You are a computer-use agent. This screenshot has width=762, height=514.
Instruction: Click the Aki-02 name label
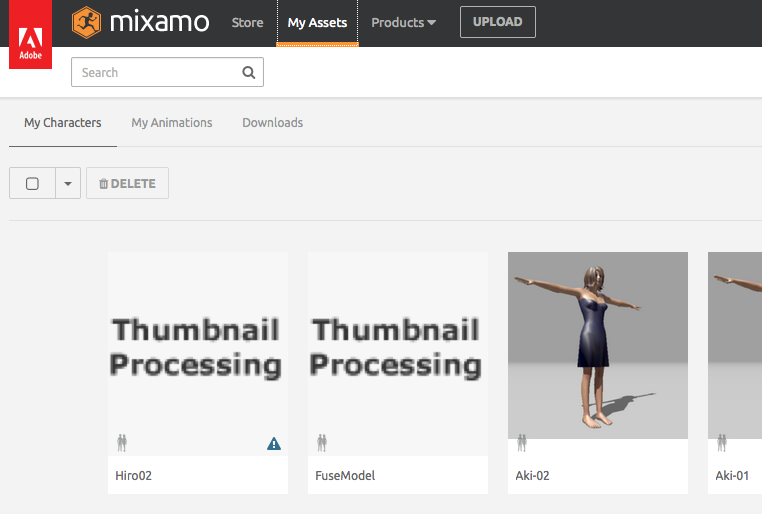pos(532,476)
